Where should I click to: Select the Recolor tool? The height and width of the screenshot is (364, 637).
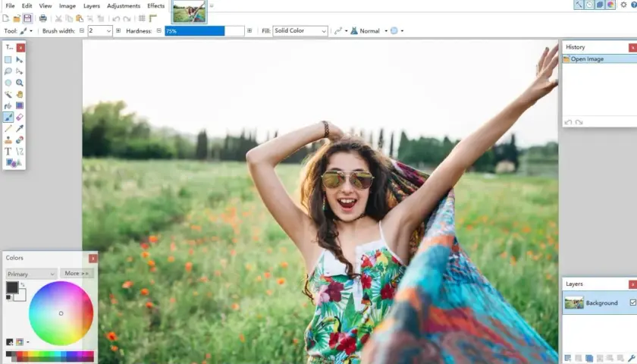click(20, 140)
